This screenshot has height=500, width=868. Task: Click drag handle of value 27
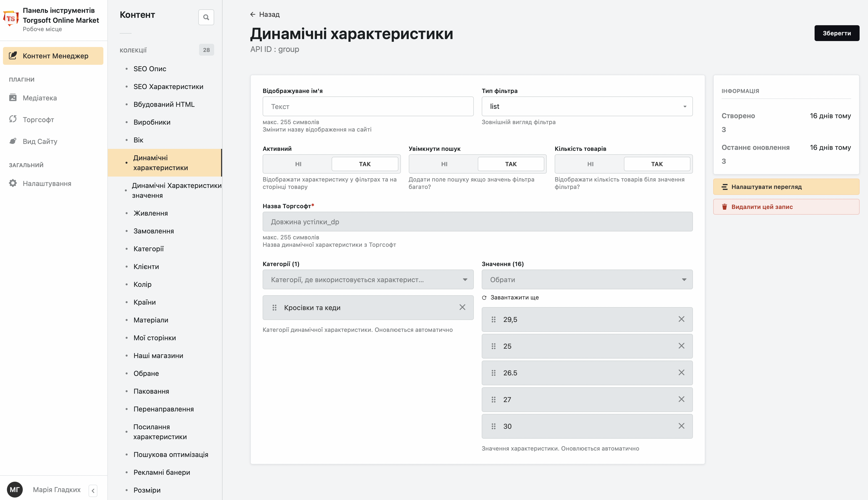point(493,400)
